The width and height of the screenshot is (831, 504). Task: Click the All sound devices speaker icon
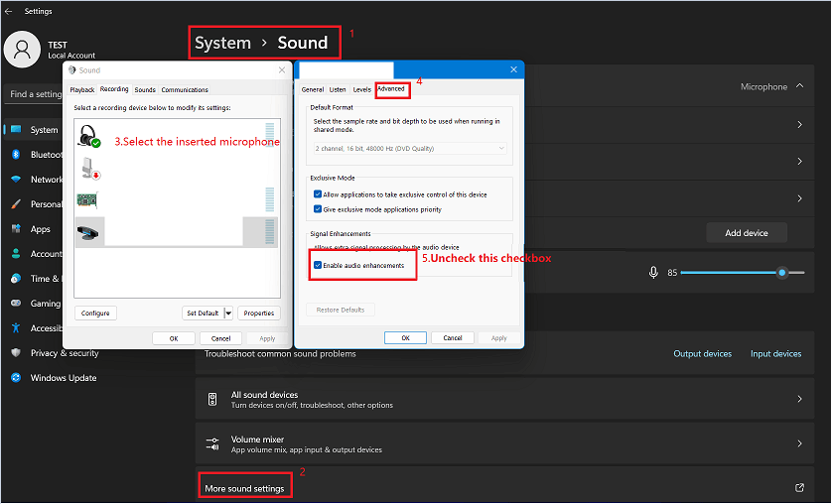coord(212,399)
